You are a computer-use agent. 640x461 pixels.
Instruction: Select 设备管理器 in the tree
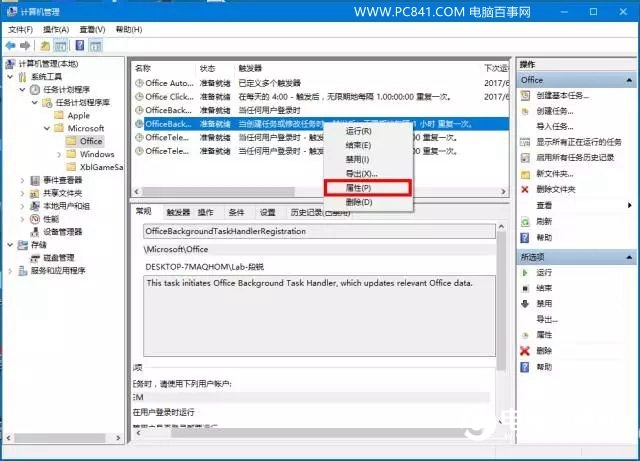[x=62, y=232]
